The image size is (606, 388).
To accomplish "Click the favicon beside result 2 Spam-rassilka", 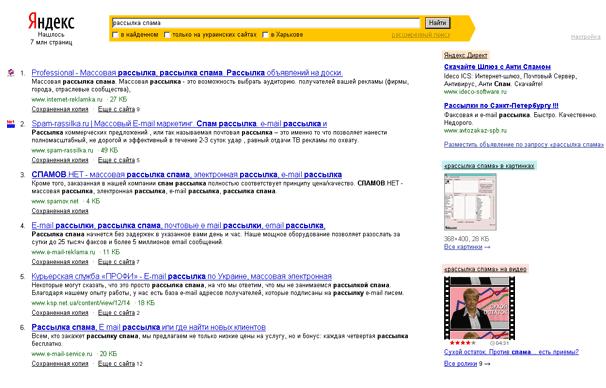I will coord(11,124).
